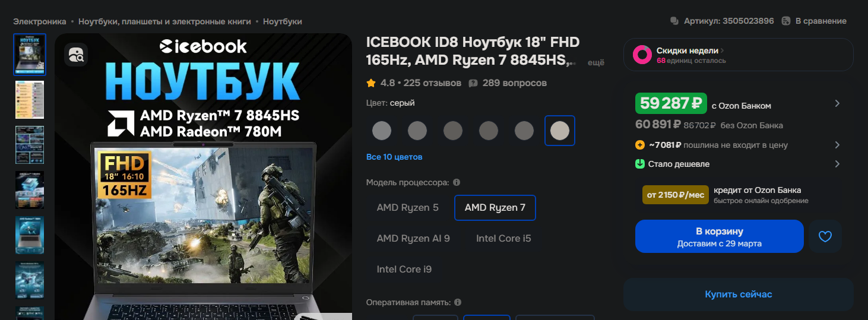Pick the leftmost gray color swatch
Screen dimensions: 868x320
[382, 131]
